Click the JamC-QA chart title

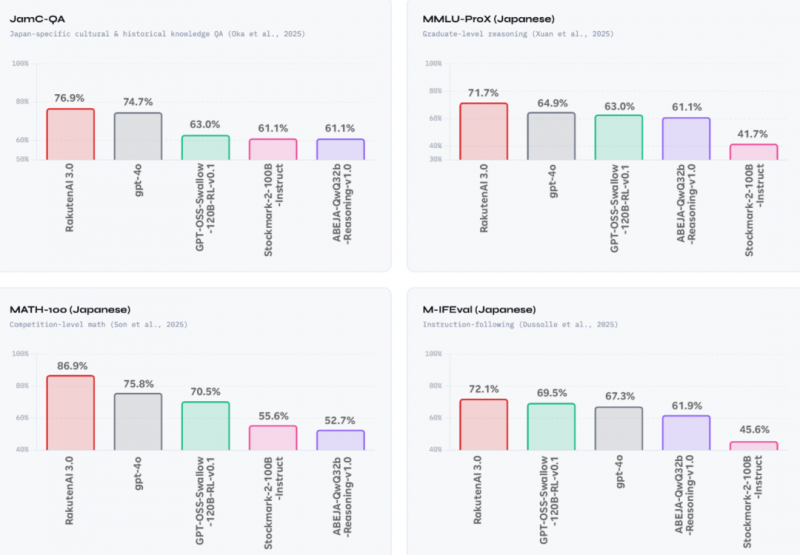click(37, 18)
